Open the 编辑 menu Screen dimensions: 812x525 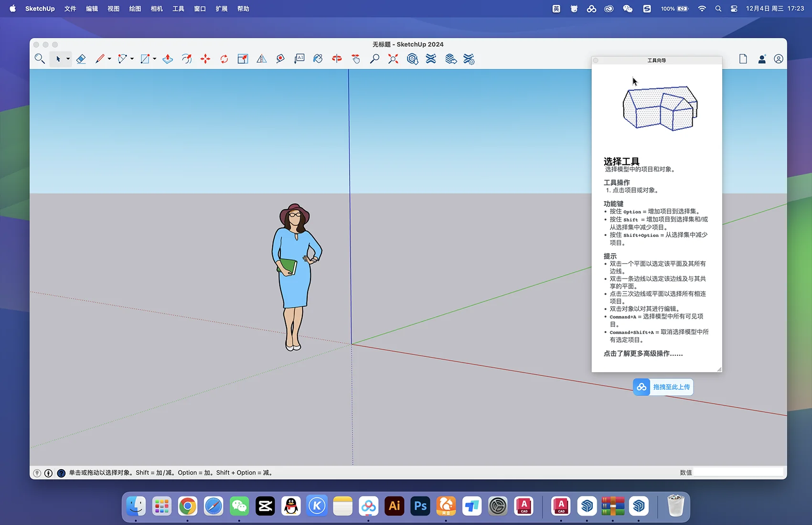(x=92, y=9)
